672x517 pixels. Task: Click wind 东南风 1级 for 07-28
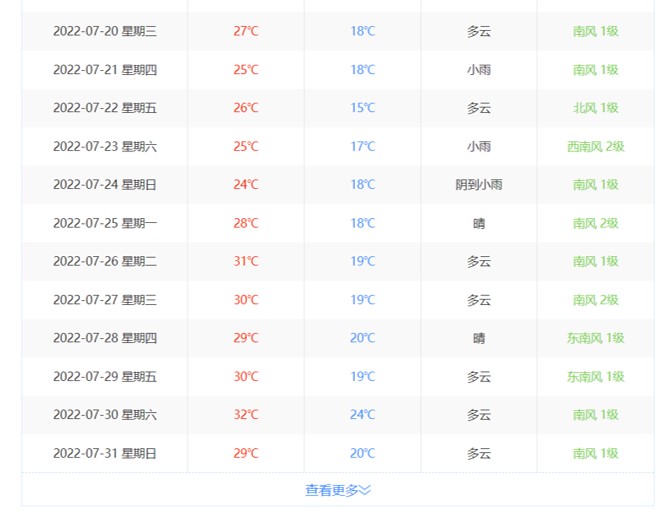(596, 338)
